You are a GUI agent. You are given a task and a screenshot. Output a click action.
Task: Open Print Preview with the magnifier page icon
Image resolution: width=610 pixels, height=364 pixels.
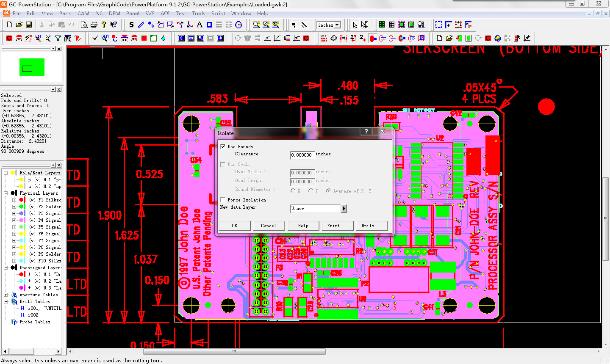point(84,25)
